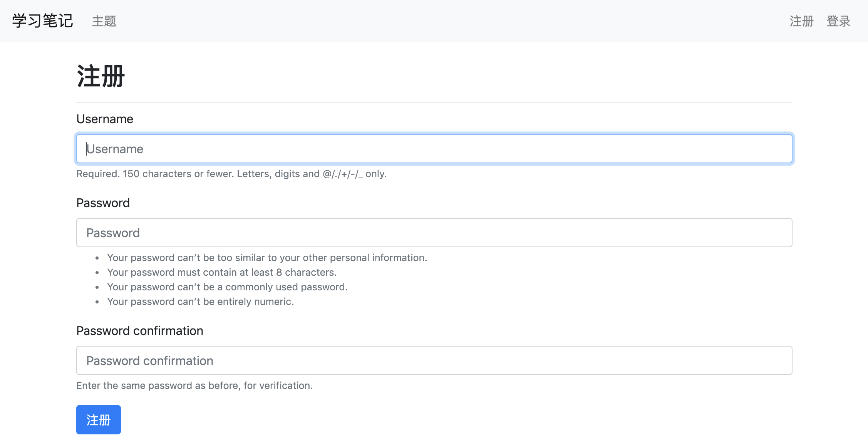
Task: Click the large 注册 page heading
Action: (101, 76)
